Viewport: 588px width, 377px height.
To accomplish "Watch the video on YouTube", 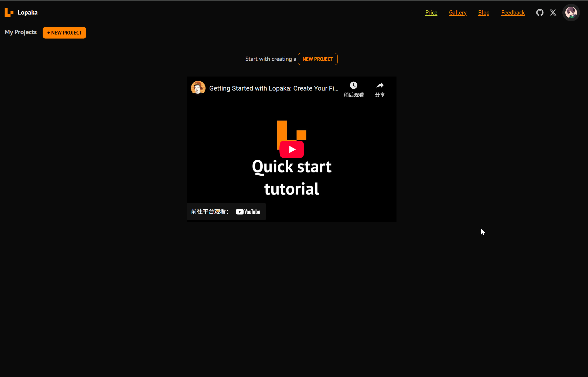I will click(226, 212).
